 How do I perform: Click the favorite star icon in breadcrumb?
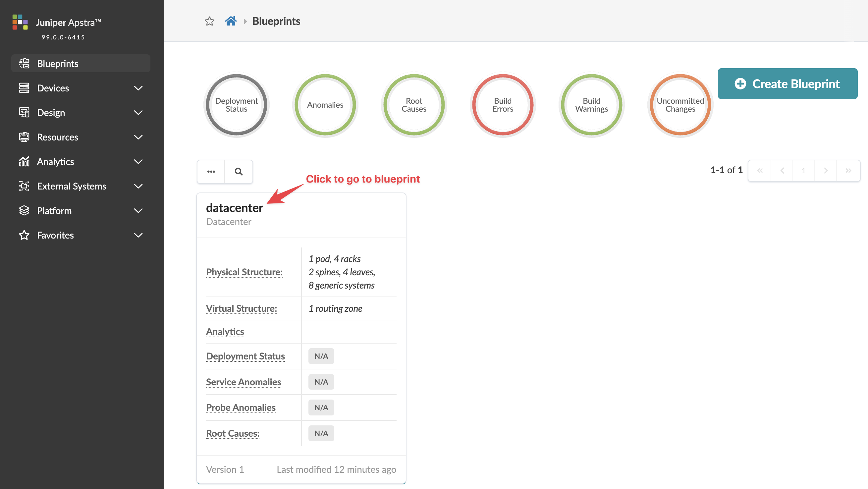click(209, 21)
